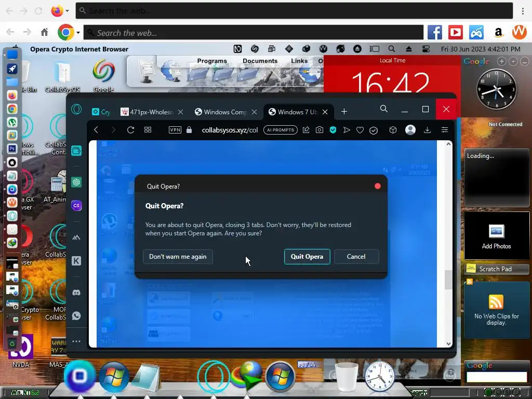Open the K sidebar icon
The height and width of the screenshot is (399, 532).
76,261
